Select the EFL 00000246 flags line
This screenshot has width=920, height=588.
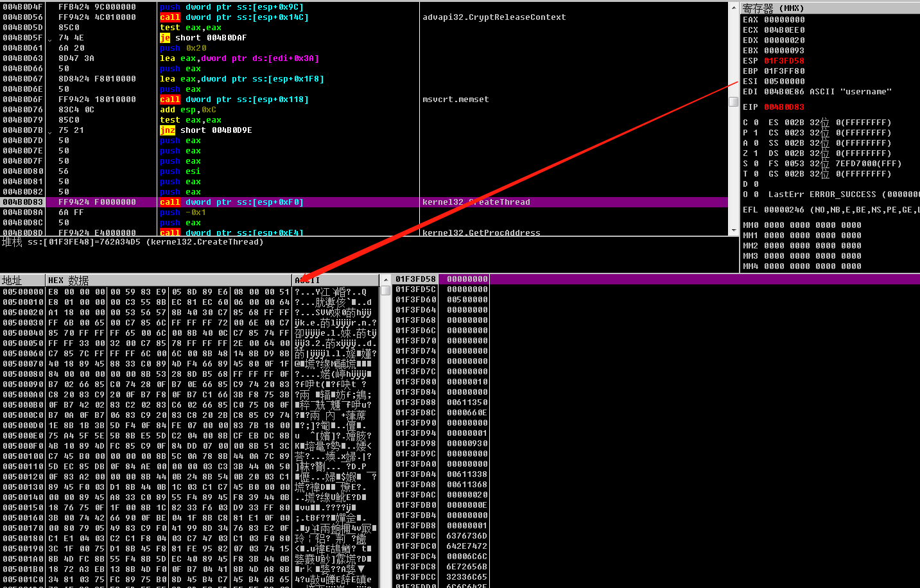(x=831, y=210)
